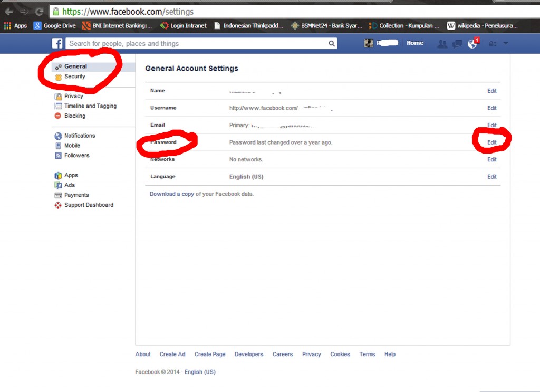The height and width of the screenshot is (392, 540).
Task: Click the 'No networks.' text
Action: click(x=246, y=159)
